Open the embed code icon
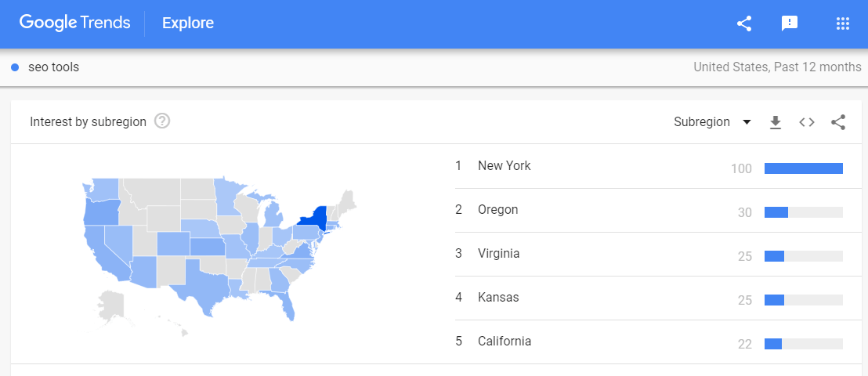The image size is (868, 376). [x=807, y=122]
